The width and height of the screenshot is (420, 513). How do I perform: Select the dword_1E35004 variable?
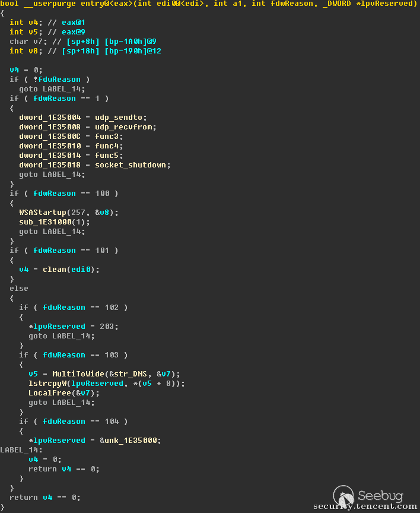click(50, 118)
